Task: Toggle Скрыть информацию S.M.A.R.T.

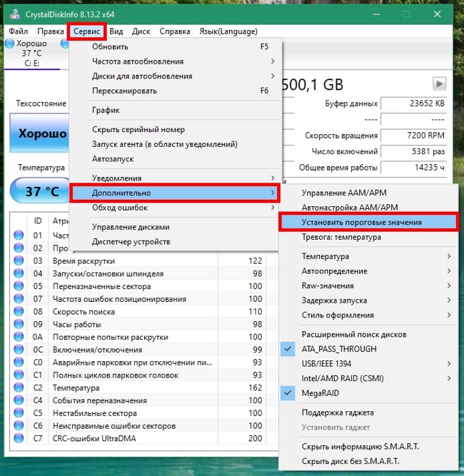Action: pos(368,447)
